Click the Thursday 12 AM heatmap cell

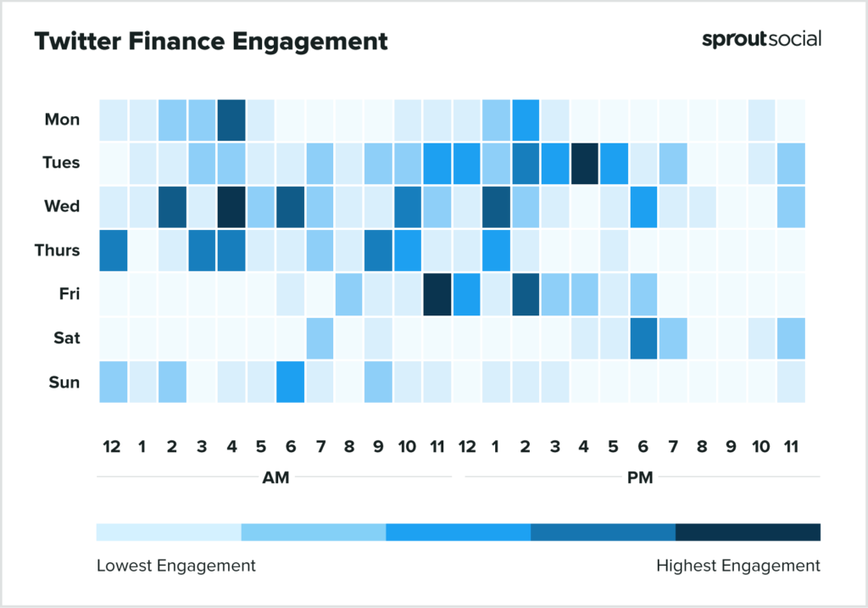[113, 250]
